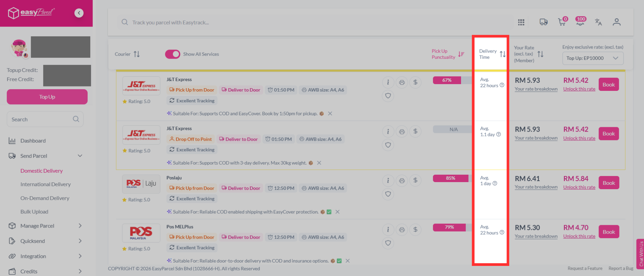Expand the Manage Parcel menu
Screen dimensions: 644x276
(x=80, y=226)
